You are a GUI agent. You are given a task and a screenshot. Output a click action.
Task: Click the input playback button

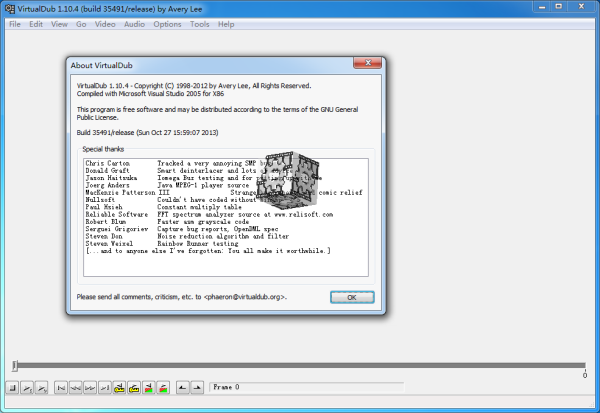coord(27,388)
